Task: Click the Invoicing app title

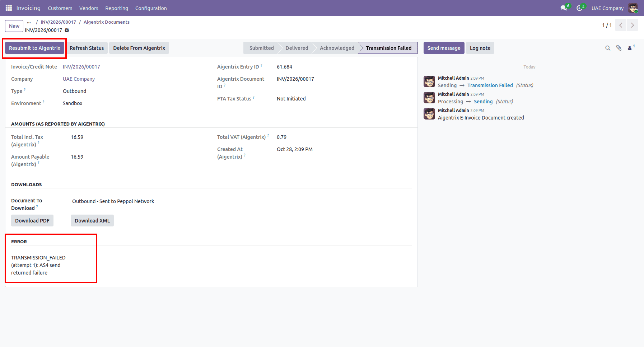Action: [x=28, y=8]
